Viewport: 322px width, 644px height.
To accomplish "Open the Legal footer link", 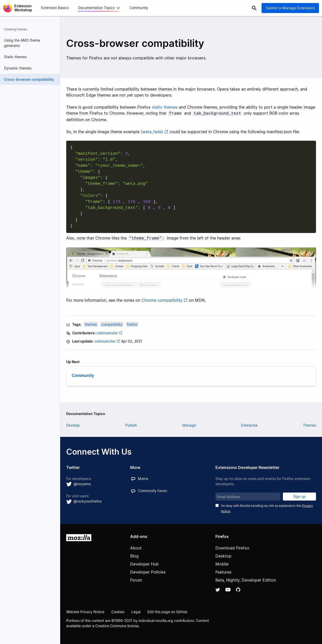I will [x=136, y=612].
